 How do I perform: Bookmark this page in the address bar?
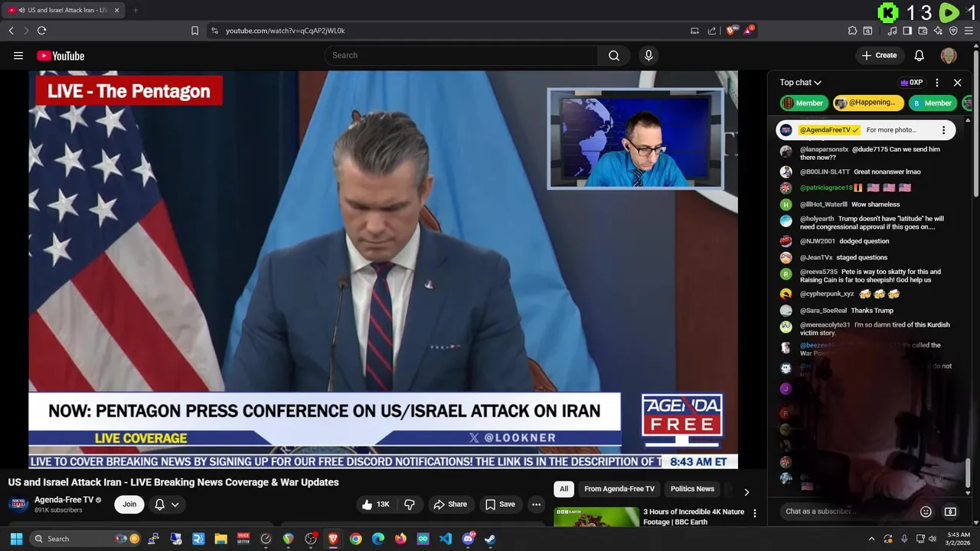click(194, 31)
